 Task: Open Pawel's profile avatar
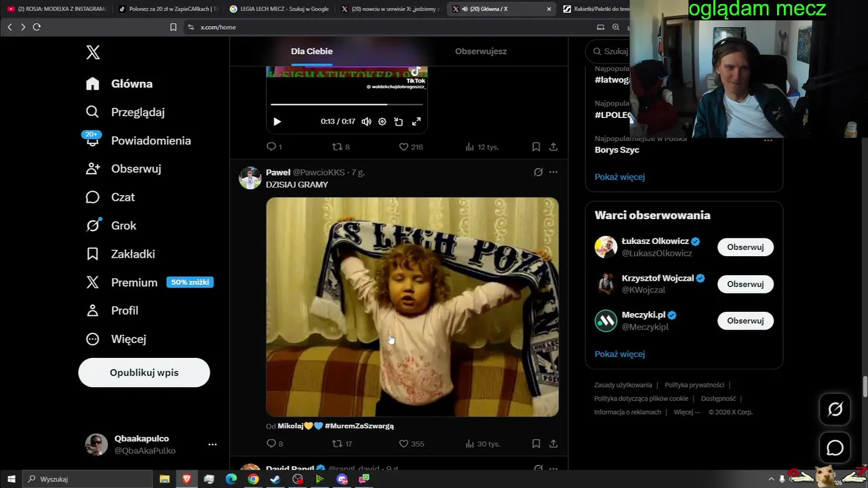[250, 178]
